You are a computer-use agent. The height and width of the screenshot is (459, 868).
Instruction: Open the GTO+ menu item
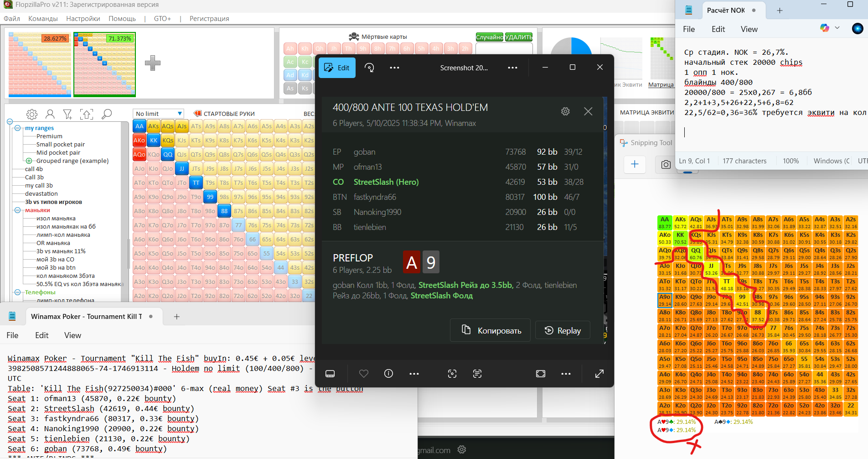pos(162,19)
